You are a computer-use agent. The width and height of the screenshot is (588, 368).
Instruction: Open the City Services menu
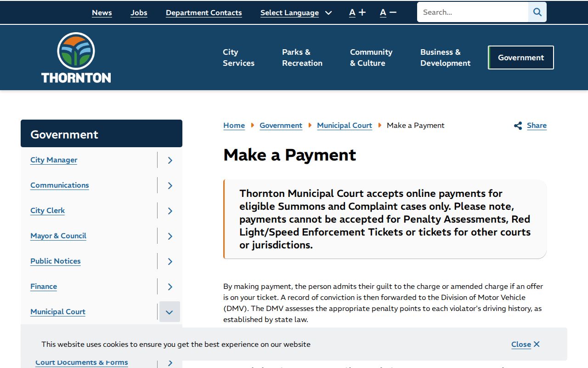tap(238, 57)
